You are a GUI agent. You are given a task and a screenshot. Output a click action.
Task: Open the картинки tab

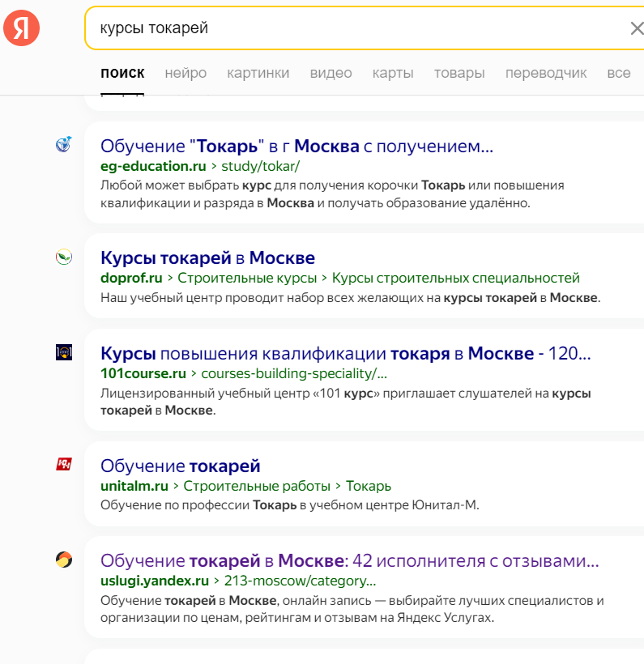coord(258,73)
